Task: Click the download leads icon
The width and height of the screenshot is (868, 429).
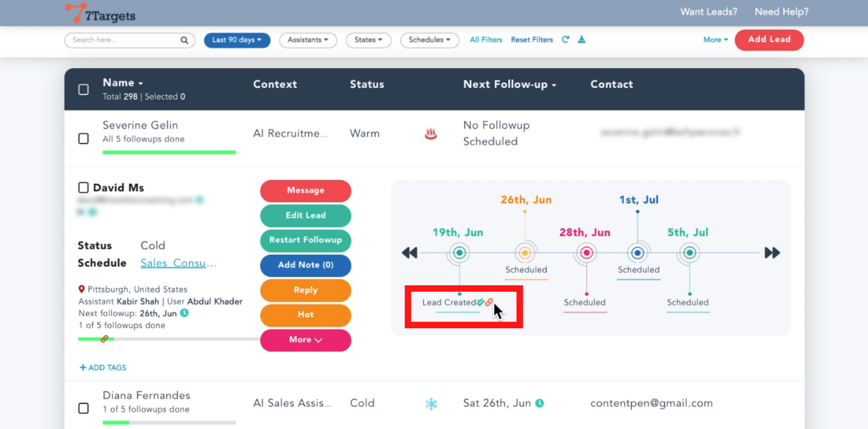Action: [581, 40]
